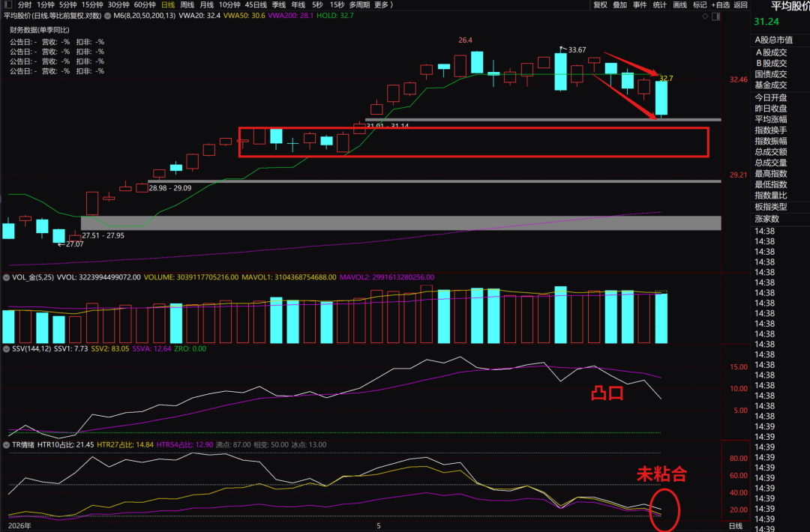Select the 指数振幅 row

[771, 141]
